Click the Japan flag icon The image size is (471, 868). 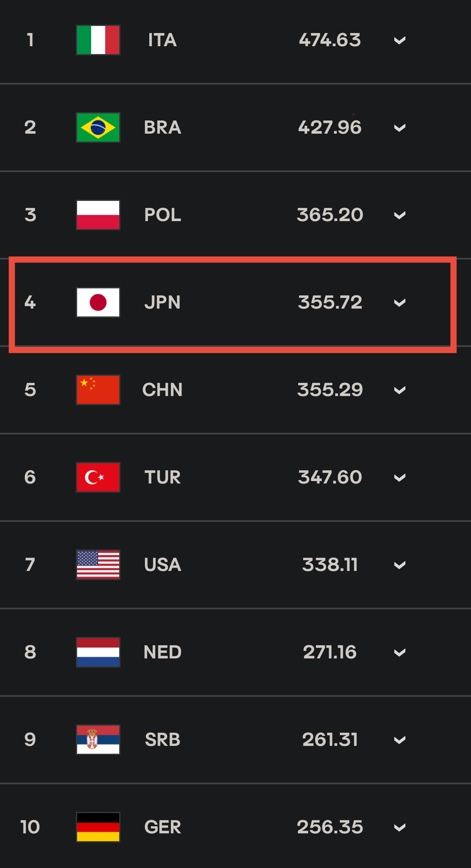pyautogui.click(x=98, y=302)
